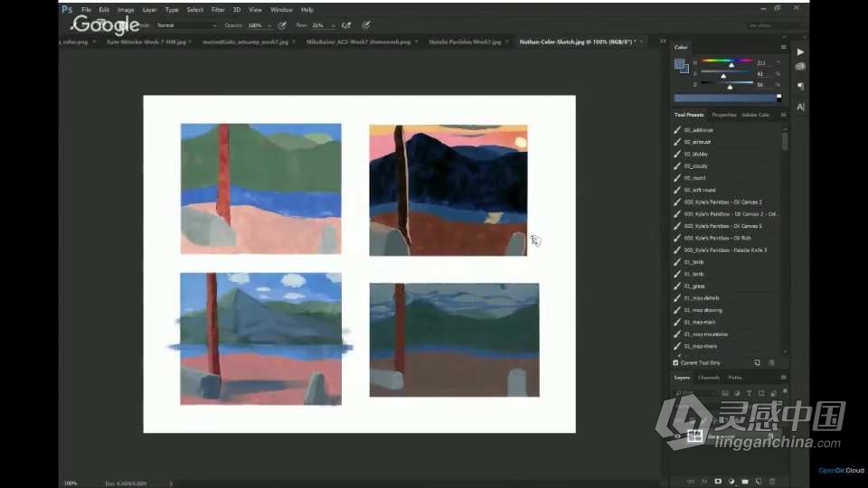Image resolution: width=868 pixels, height=488 pixels.
Task: Open the Filter menu
Action: [x=218, y=10]
